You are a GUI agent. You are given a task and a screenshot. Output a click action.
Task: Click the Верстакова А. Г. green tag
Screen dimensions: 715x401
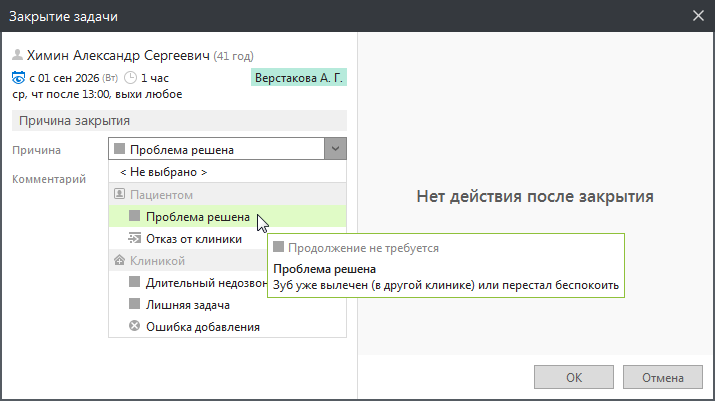tap(299, 78)
